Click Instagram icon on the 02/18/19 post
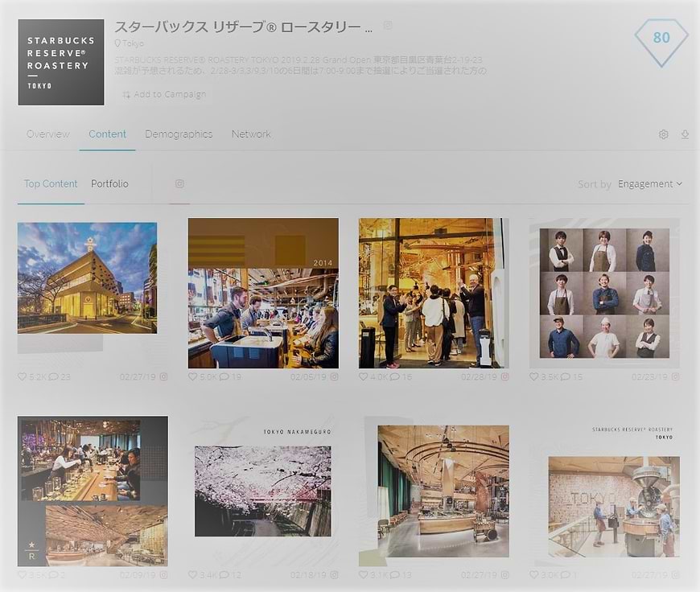The image size is (700, 592). pyautogui.click(x=334, y=574)
